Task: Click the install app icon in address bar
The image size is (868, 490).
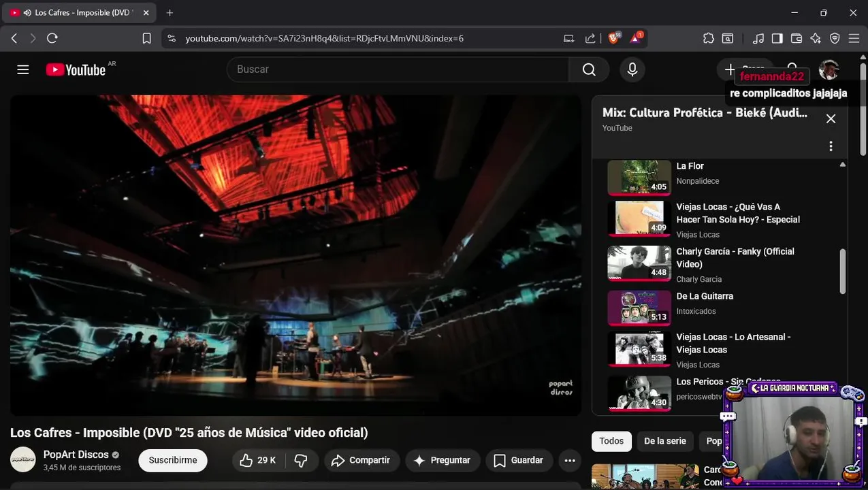Action: (568, 38)
